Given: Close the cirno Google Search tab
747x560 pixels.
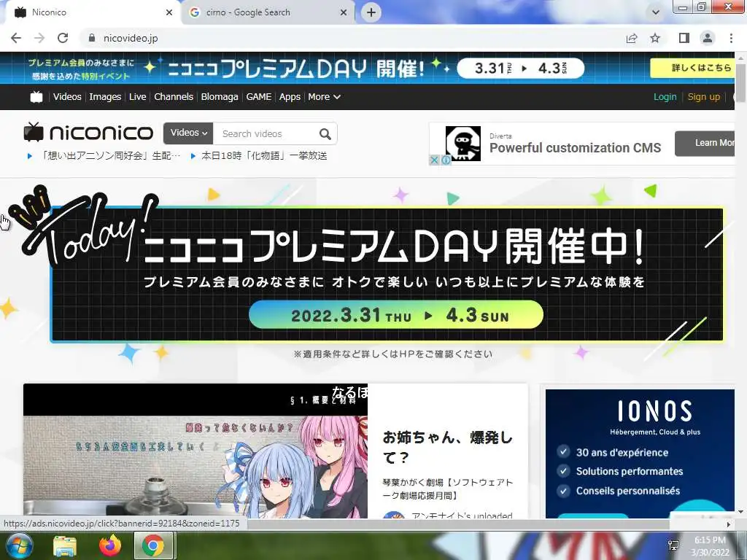Looking at the screenshot, I should click(344, 12).
